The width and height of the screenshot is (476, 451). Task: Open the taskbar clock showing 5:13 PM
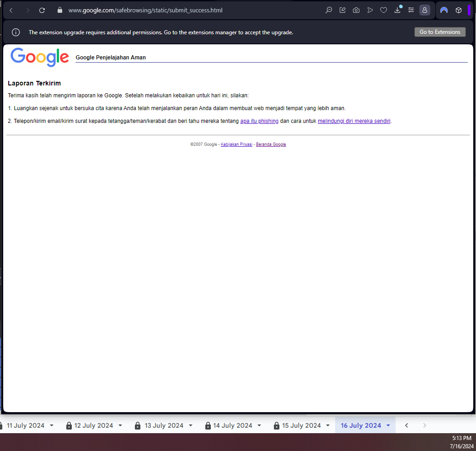pos(462,438)
